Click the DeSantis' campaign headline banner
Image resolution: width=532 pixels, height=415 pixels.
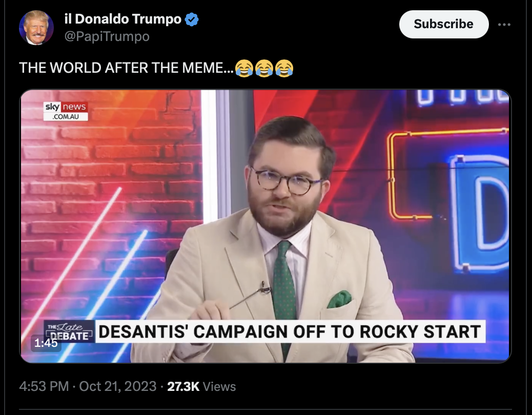click(290, 331)
